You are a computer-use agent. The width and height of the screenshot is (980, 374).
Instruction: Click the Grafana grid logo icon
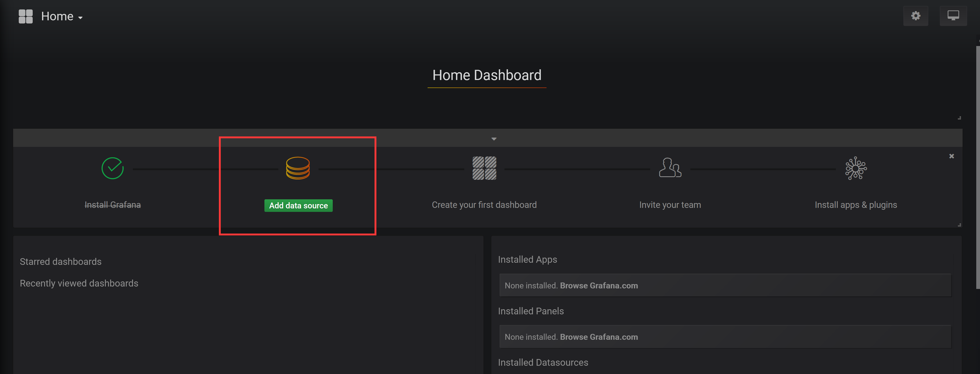25,16
